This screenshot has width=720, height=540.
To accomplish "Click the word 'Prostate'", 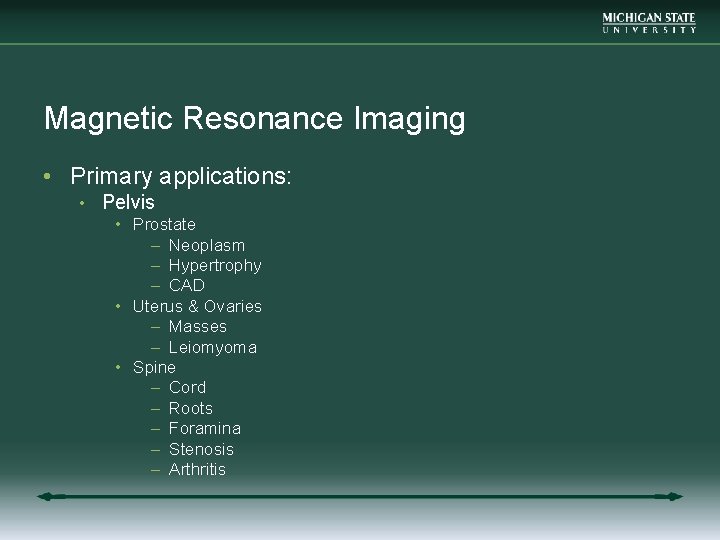I will (164, 225).
